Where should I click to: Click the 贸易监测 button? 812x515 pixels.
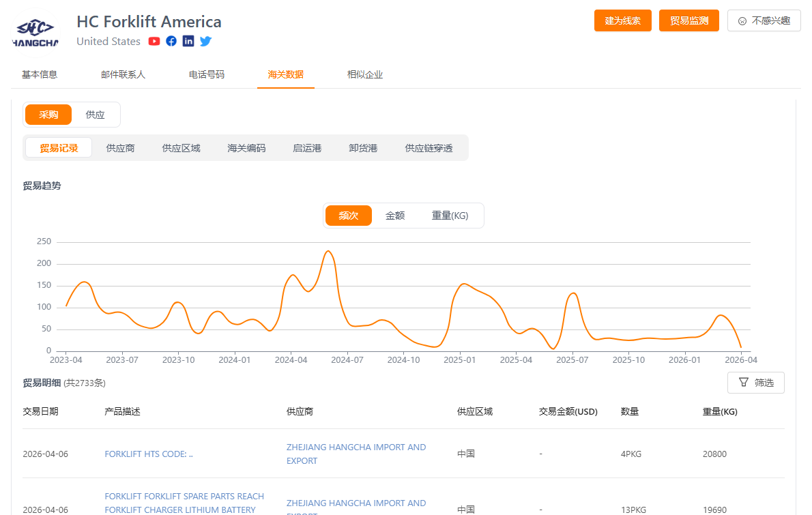click(x=688, y=20)
